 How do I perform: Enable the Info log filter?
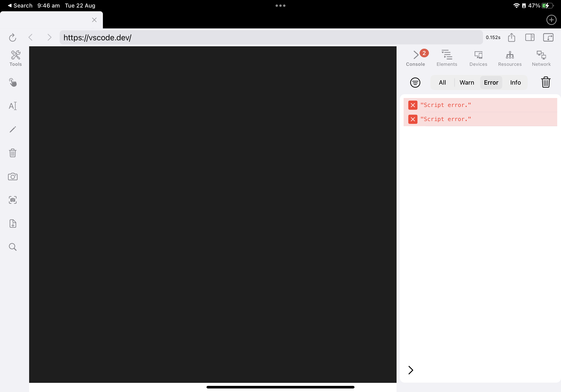[515, 82]
